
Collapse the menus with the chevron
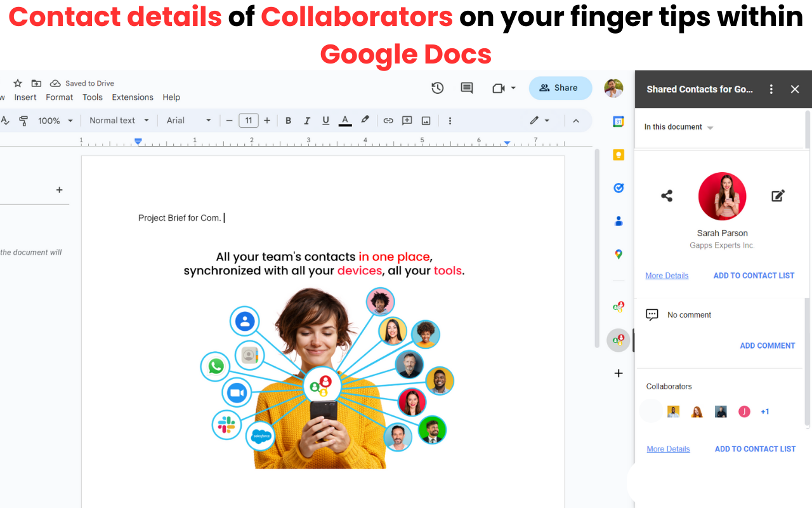tap(576, 121)
